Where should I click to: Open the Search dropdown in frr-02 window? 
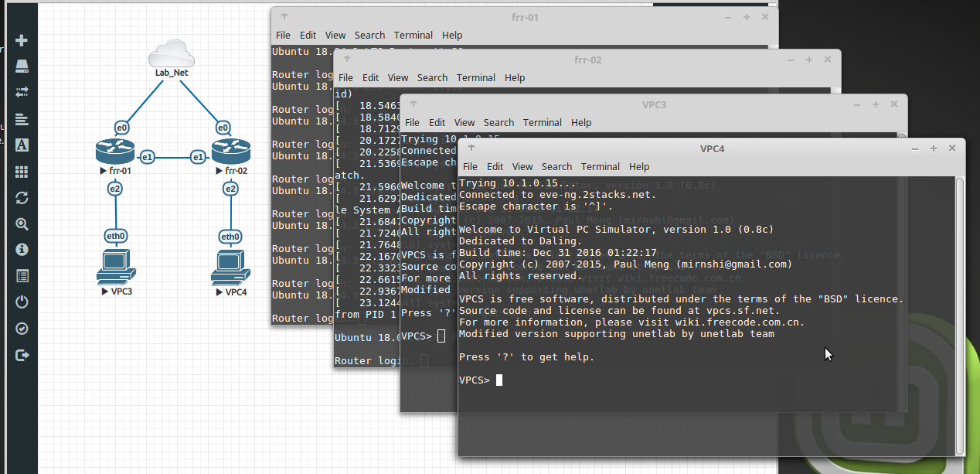point(432,77)
